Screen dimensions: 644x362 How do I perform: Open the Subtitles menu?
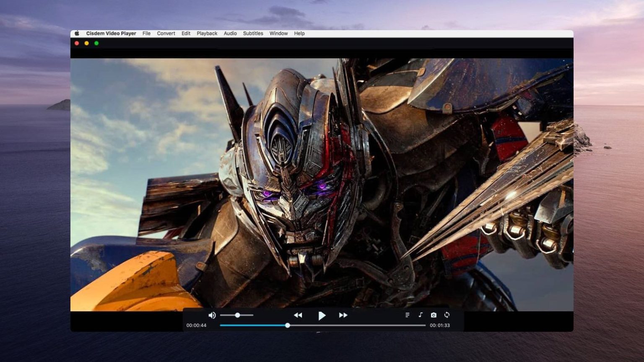253,34
